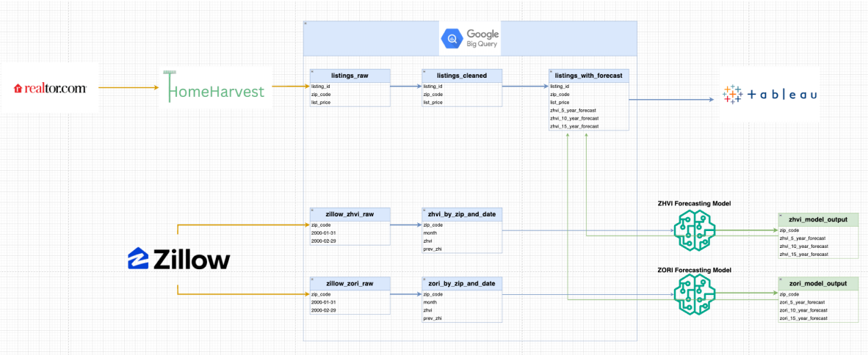Select connector from zillow_zhvi_raw to zhvi_by_zip_and_date
Screen dimensions: 868x355
point(406,225)
